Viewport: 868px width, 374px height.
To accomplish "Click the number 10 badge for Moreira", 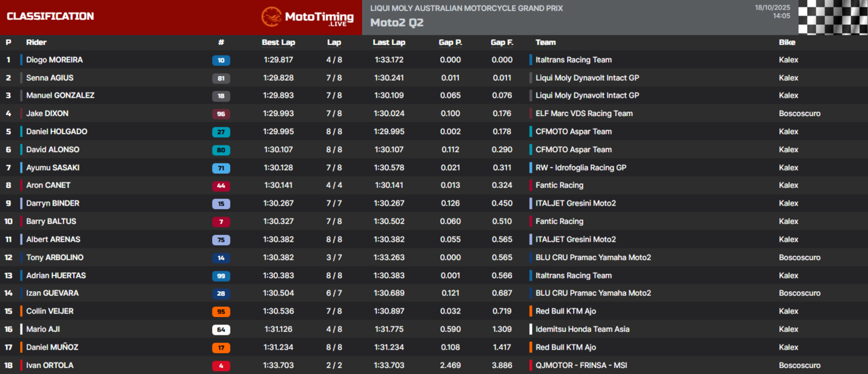I will click(x=221, y=60).
